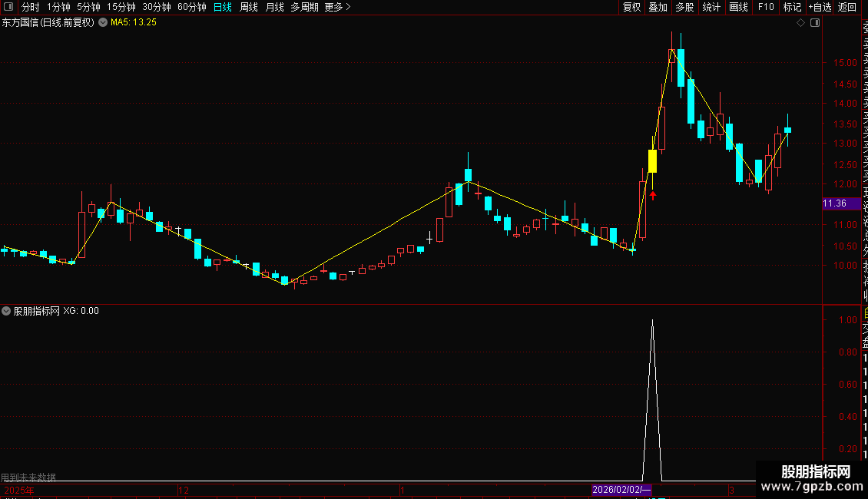Click the 11.36 price marker on axis

click(841, 203)
